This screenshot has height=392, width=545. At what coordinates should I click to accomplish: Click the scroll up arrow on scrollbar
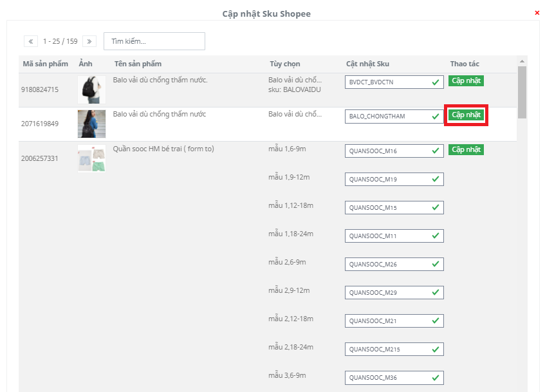click(x=522, y=62)
